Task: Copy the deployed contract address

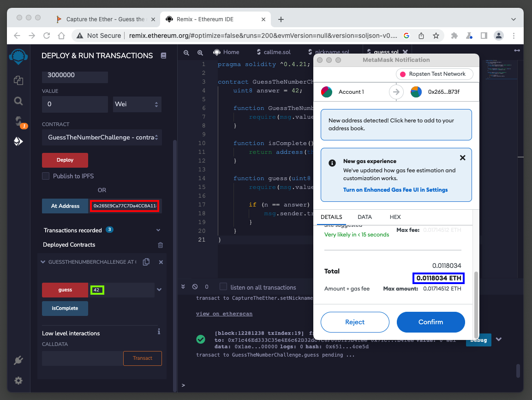Action: point(146,262)
